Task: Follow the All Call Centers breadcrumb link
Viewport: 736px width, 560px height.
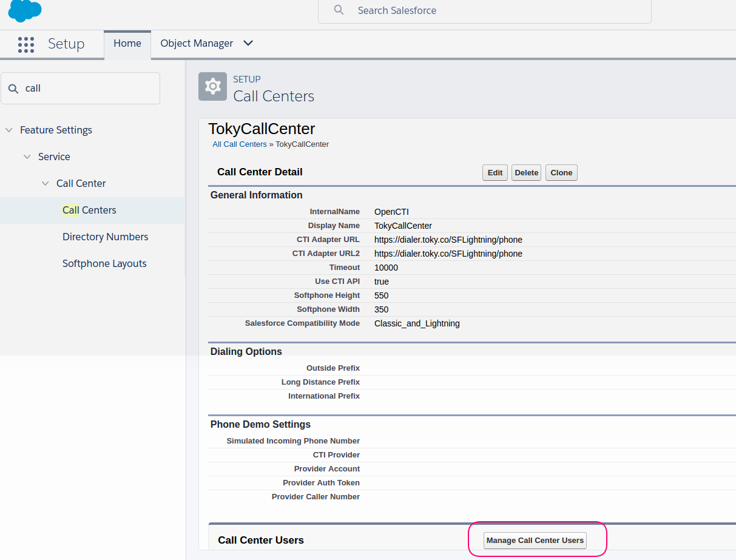Action: coord(240,144)
